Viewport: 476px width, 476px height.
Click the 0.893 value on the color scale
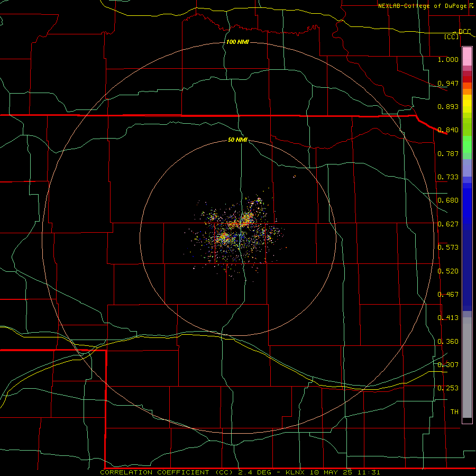(x=448, y=106)
